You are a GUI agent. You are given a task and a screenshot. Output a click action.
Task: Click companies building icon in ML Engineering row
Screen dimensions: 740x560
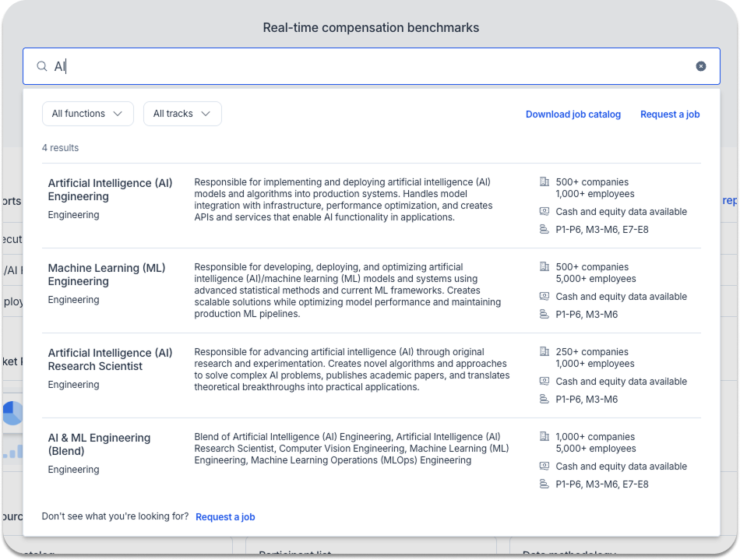544,266
